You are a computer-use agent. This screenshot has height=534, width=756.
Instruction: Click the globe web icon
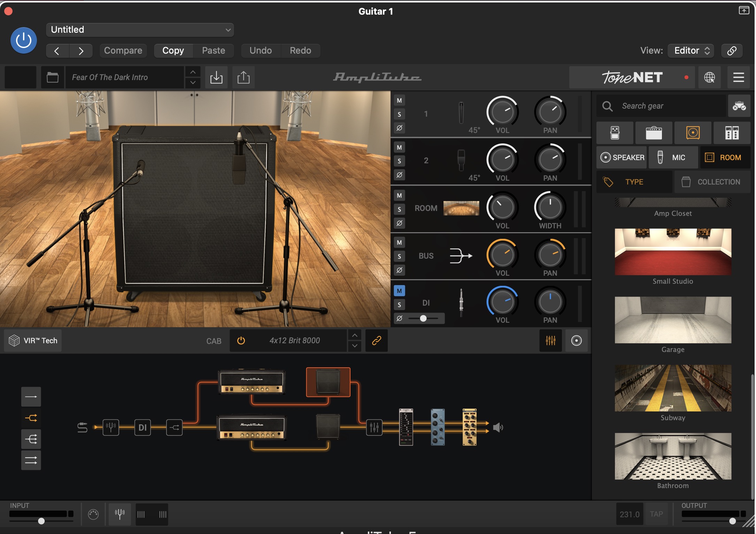point(710,77)
